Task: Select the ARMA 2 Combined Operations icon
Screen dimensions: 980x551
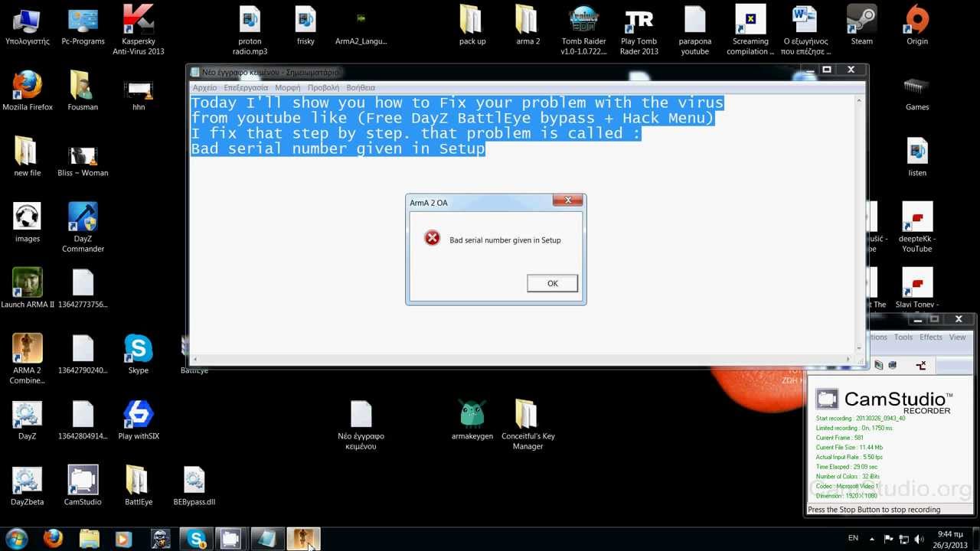Action: 27,360
